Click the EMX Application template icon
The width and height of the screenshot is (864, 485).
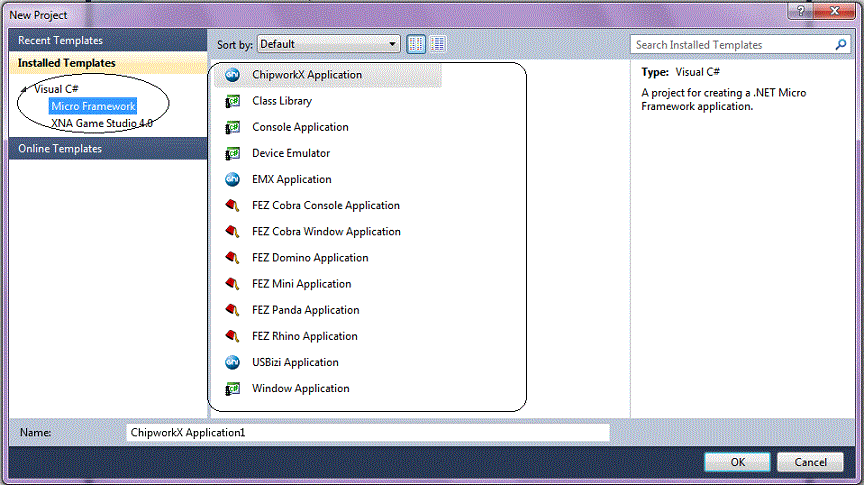pyautogui.click(x=233, y=180)
